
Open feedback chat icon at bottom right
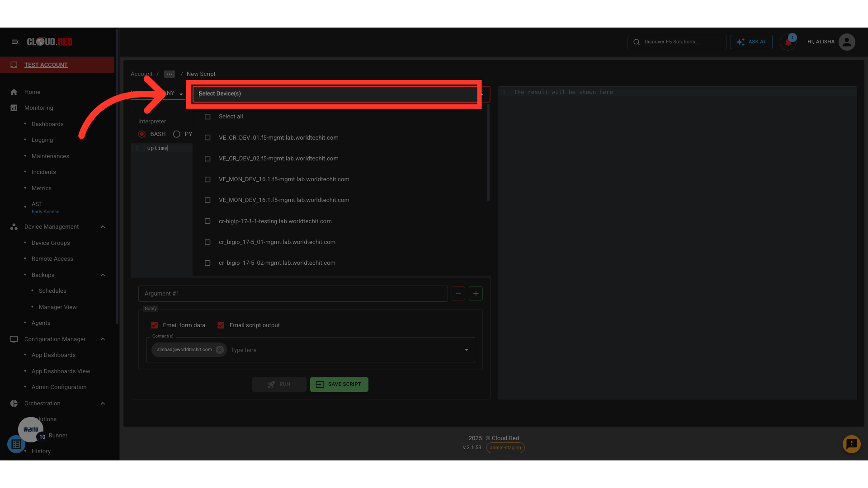851,444
